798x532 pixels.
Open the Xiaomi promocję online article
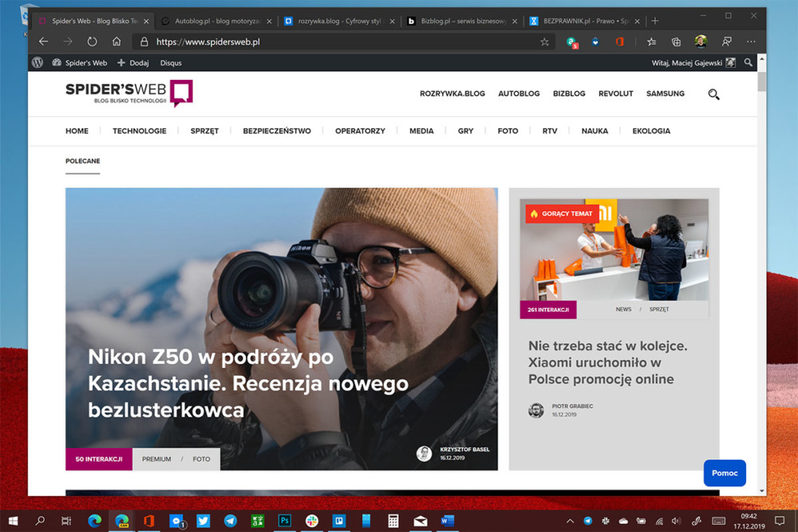click(x=607, y=362)
